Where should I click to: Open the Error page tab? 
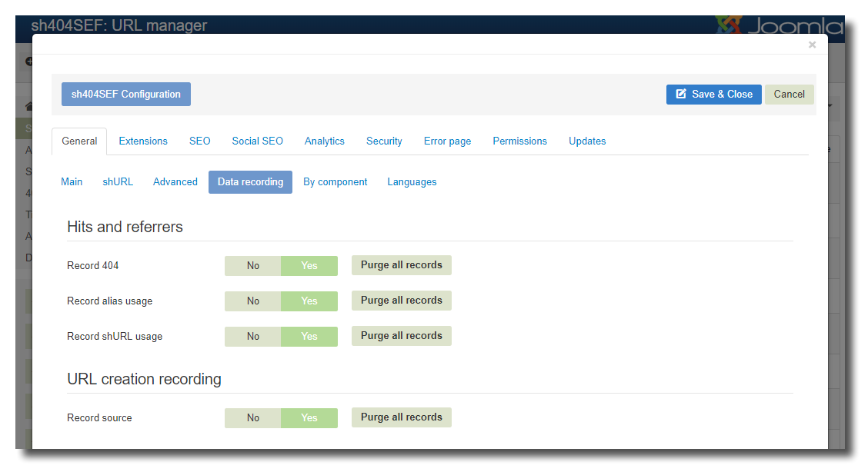click(447, 141)
